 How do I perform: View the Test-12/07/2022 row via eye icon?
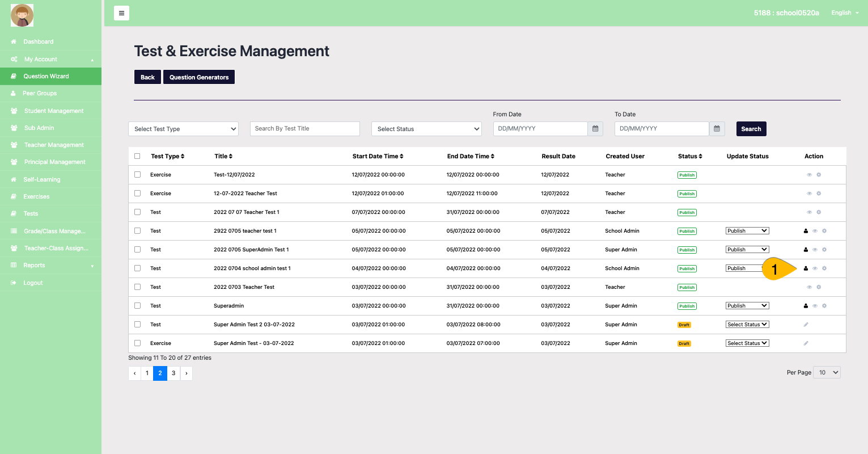(x=809, y=175)
